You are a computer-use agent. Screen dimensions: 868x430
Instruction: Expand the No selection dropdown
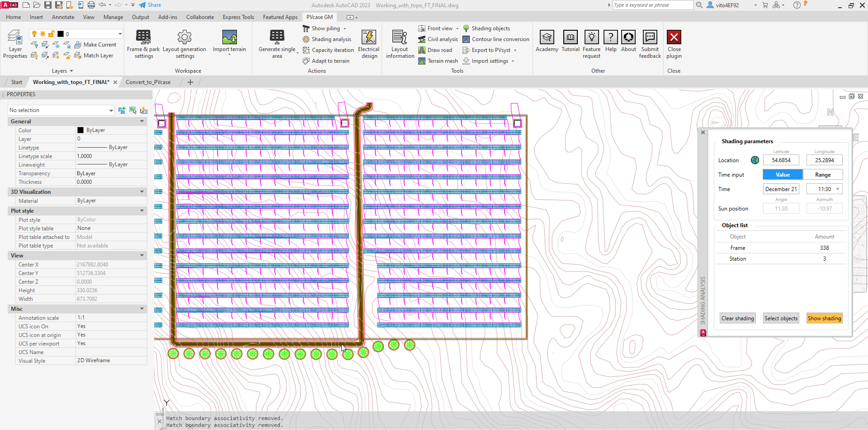[x=111, y=110]
